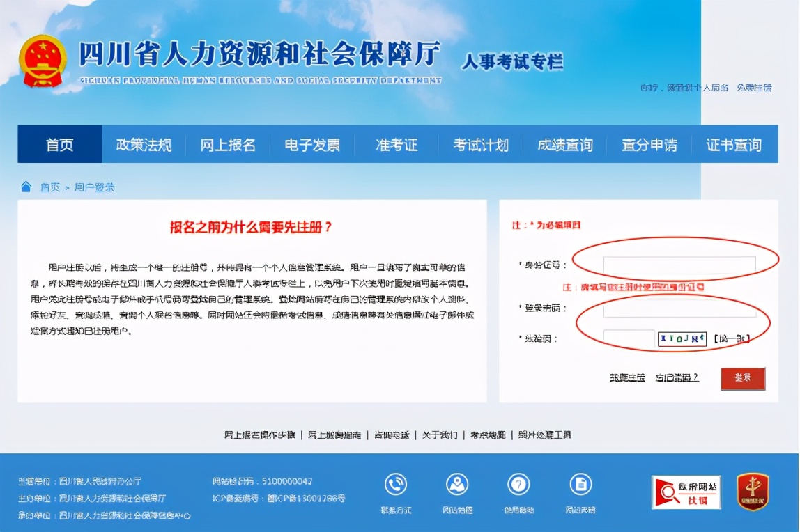Click the 网站标识码 5100000042 footer text
The image size is (800, 532).
[x=262, y=481]
